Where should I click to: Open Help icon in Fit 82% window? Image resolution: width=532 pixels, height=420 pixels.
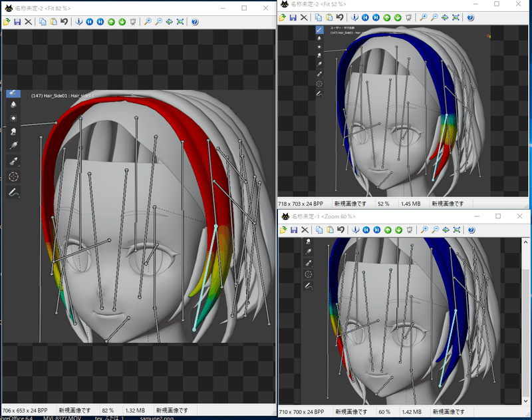coord(195,22)
